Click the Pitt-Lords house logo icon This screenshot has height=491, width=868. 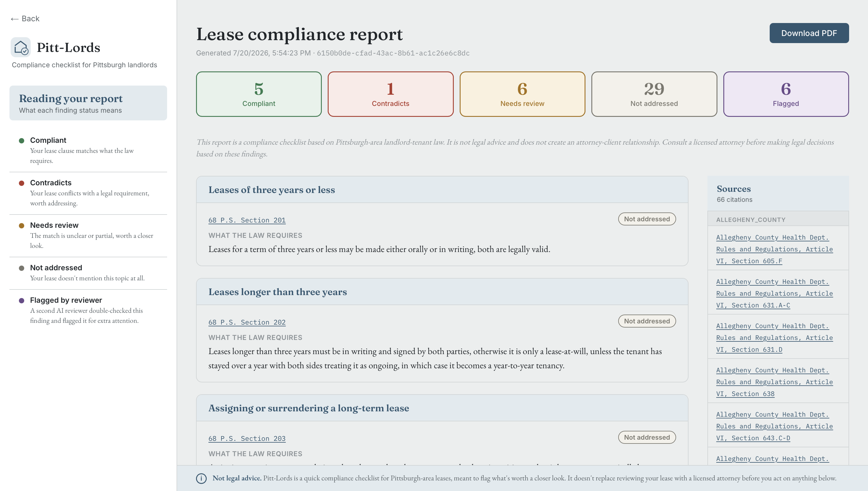point(21,47)
